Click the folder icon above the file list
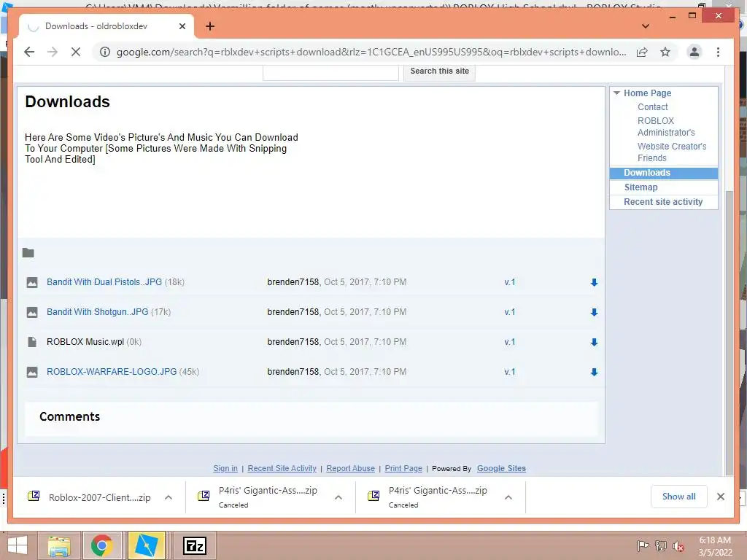 [28, 253]
